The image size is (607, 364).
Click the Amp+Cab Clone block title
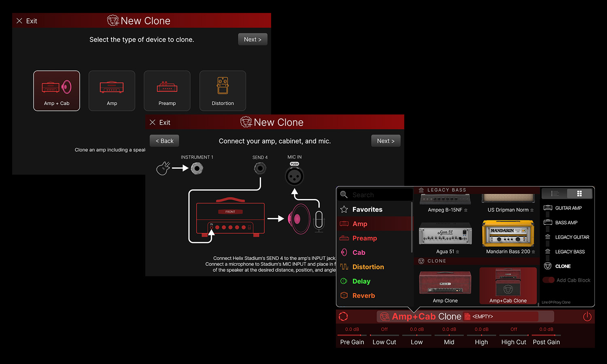point(427,316)
